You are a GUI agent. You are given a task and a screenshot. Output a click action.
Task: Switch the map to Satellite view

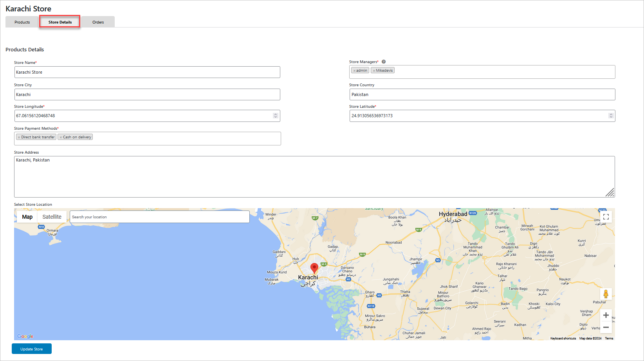coord(52,216)
